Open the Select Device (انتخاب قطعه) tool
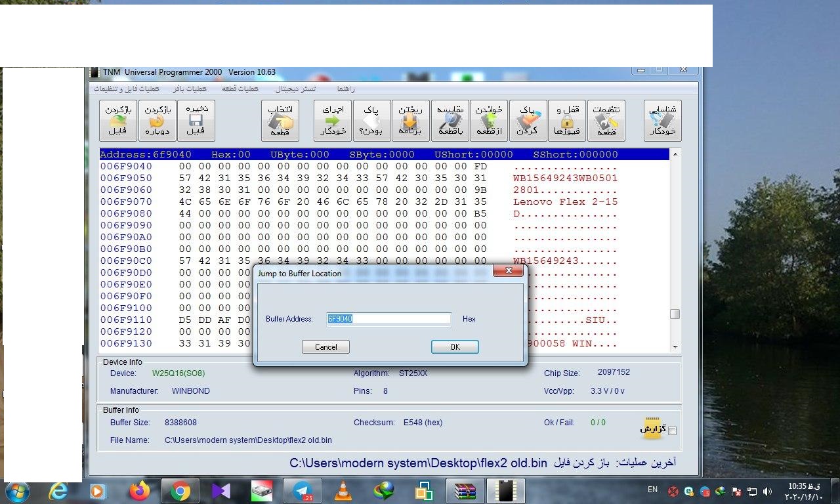This screenshot has height=504, width=840. click(x=280, y=121)
